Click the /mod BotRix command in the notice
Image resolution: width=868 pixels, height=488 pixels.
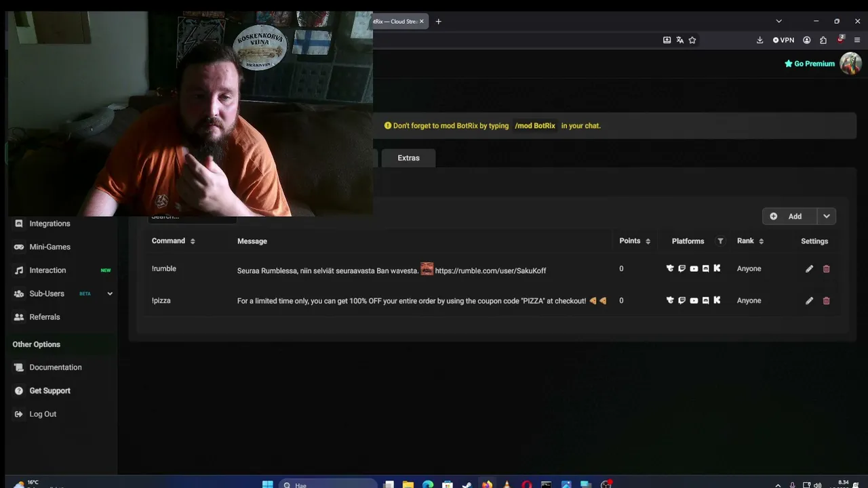point(535,125)
